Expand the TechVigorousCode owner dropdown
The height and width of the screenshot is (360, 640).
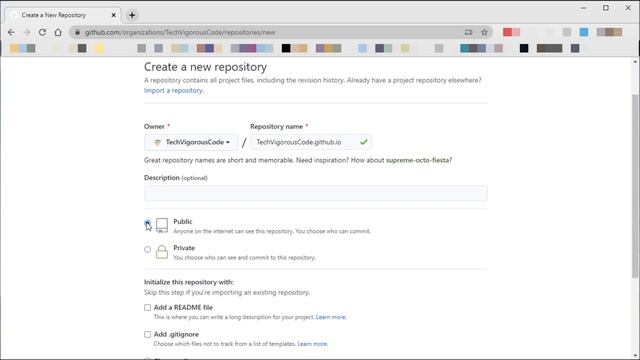pos(191,142)
